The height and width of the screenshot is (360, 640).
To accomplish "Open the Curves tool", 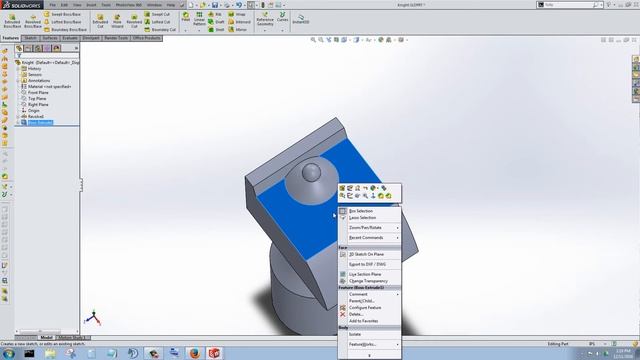I will tap(282, 17).
